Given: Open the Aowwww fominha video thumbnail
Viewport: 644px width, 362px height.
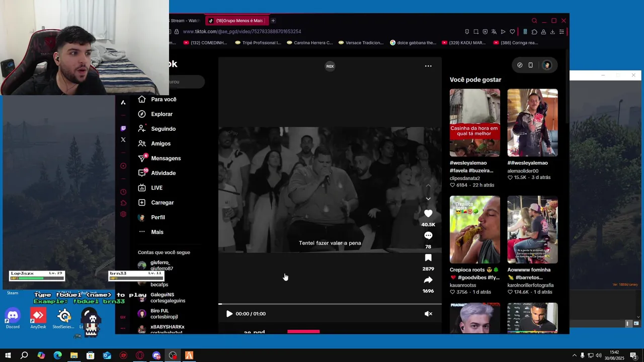Looking at the screenshot, I should point(532,230).
